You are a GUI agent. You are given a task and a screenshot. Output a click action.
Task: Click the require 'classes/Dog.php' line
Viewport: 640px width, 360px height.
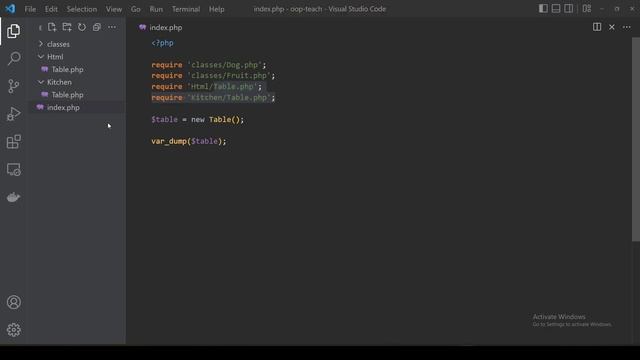click(x=209, y=65)
